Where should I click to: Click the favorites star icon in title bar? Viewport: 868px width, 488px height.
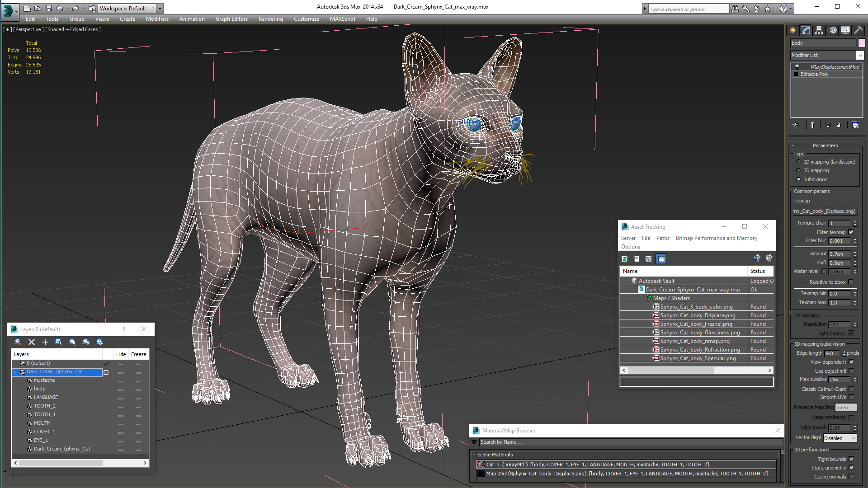pyautogui.click(x=768, y=9)
